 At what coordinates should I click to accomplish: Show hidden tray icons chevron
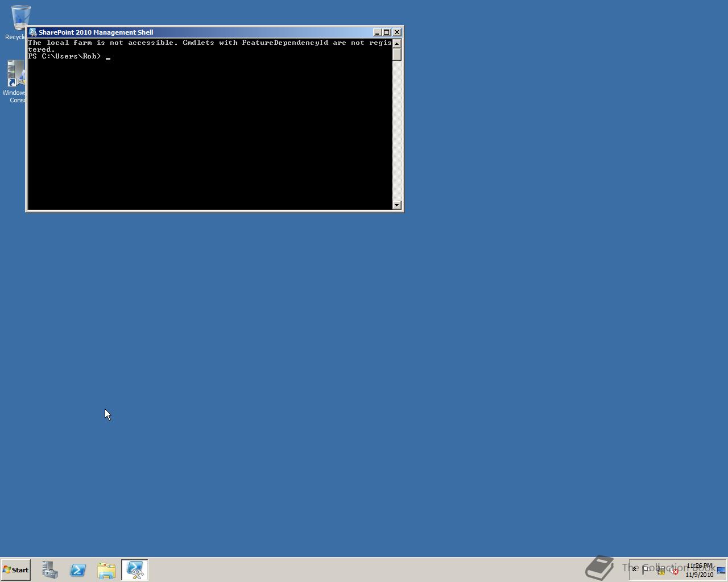click(x=634, y=569)
